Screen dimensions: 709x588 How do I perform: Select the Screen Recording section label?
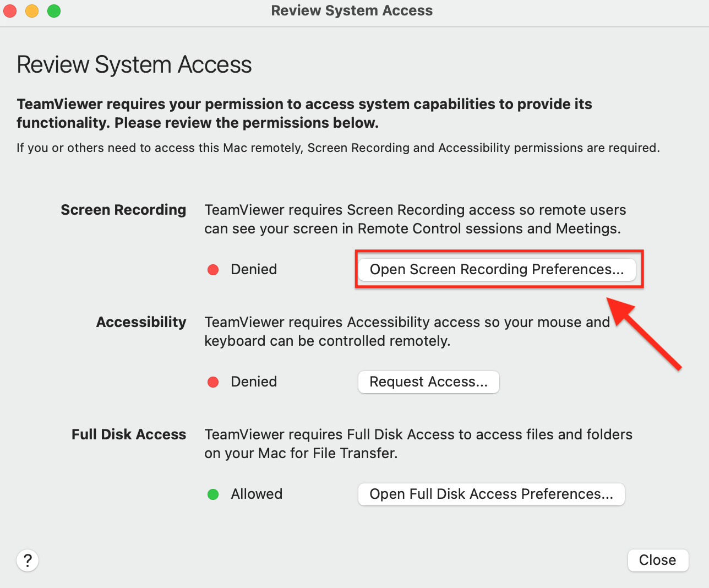pyautogui.click(x=123, y=210)
